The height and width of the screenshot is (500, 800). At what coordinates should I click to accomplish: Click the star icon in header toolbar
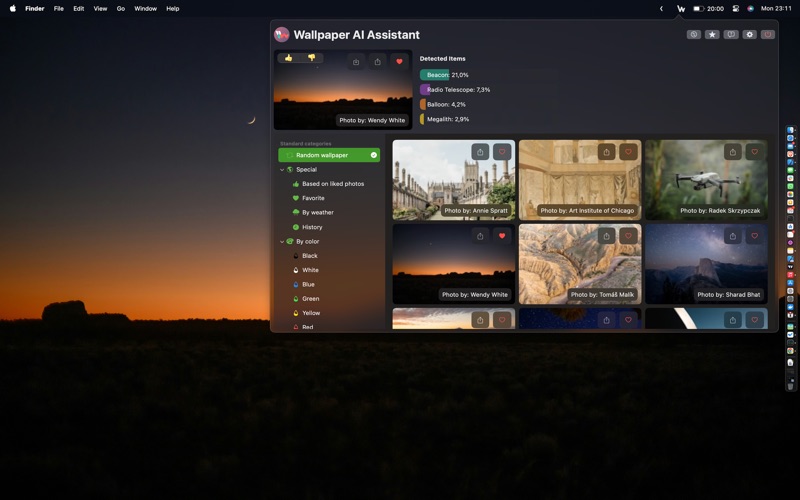(712, 35)
